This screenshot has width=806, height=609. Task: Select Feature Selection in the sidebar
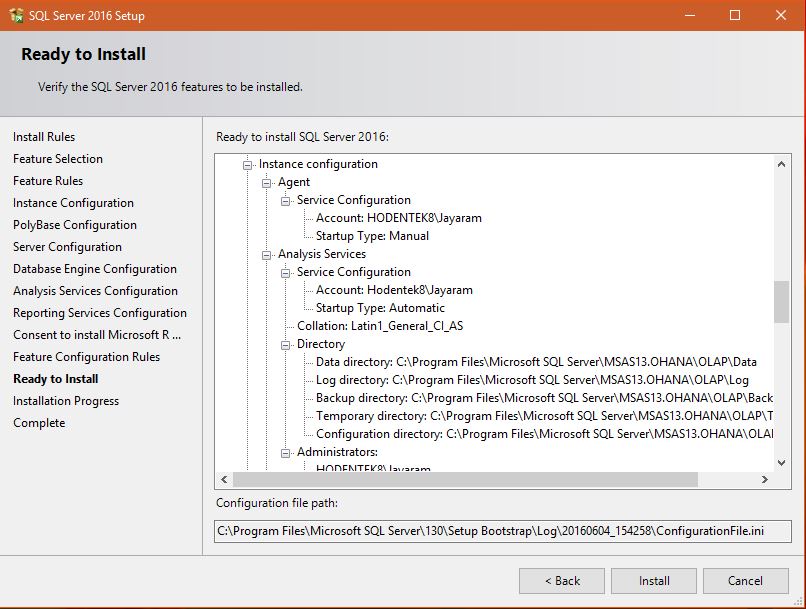[x=57, y=158]
